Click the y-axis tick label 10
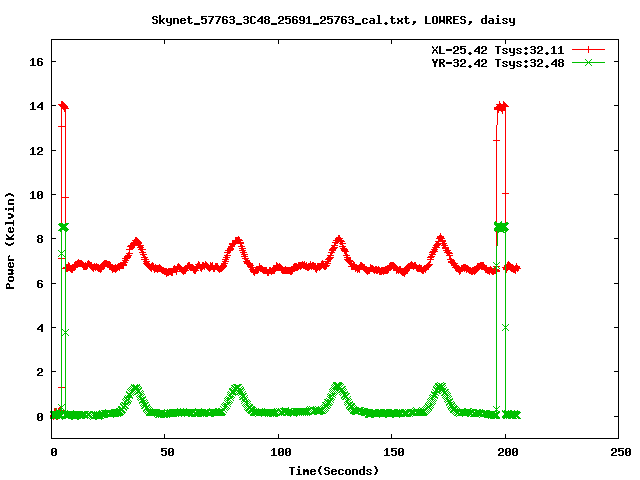 36,195
